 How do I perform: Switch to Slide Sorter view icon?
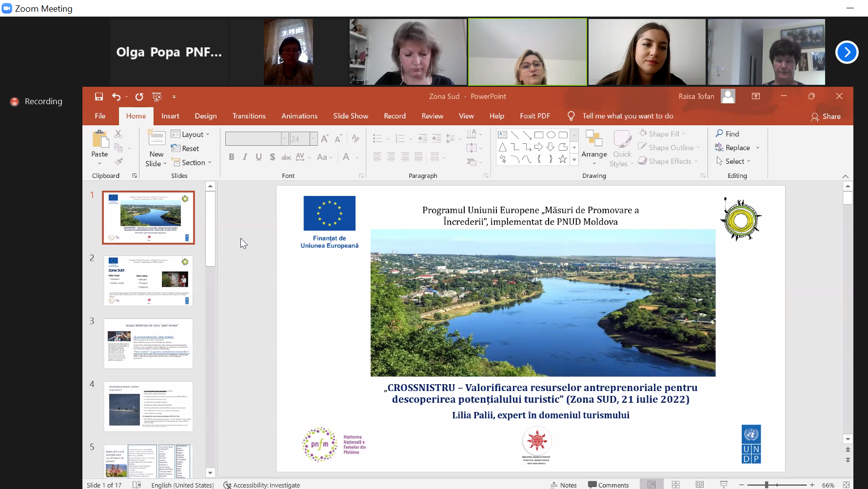pyautogui.click(x=675, y=485)
